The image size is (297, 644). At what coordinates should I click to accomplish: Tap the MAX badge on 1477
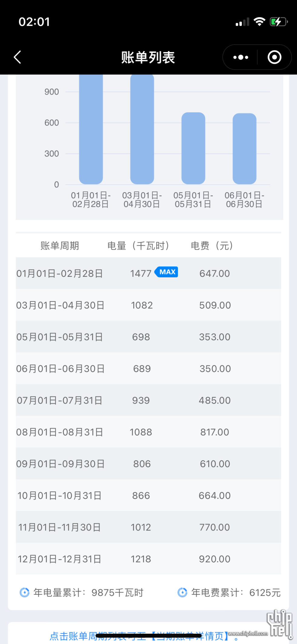(166, 272)
